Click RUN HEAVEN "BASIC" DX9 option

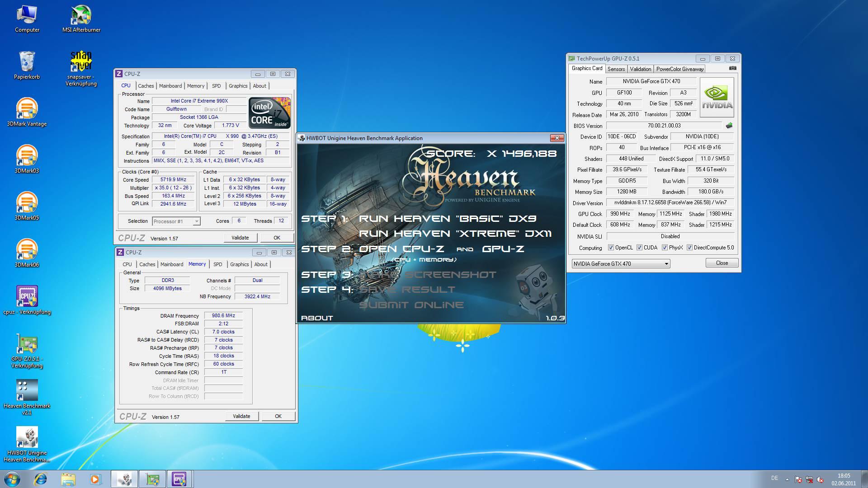pyautogui.click(x=448, y=219)
